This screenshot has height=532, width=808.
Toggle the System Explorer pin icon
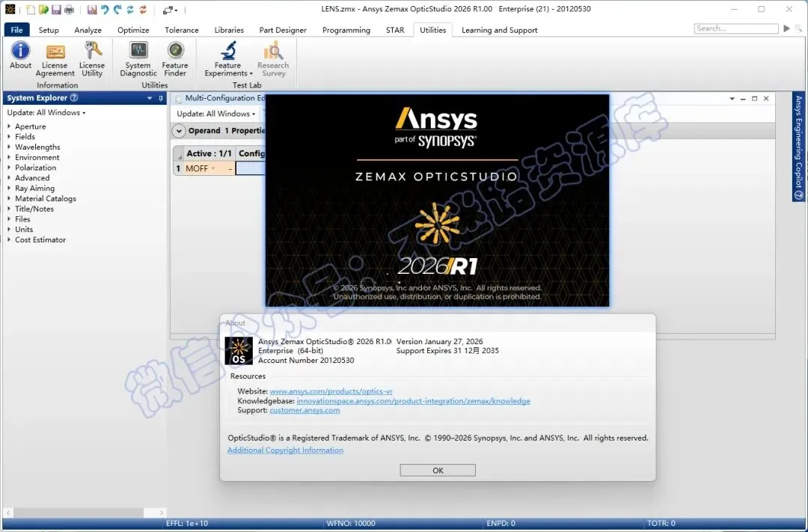pos(160,98)
